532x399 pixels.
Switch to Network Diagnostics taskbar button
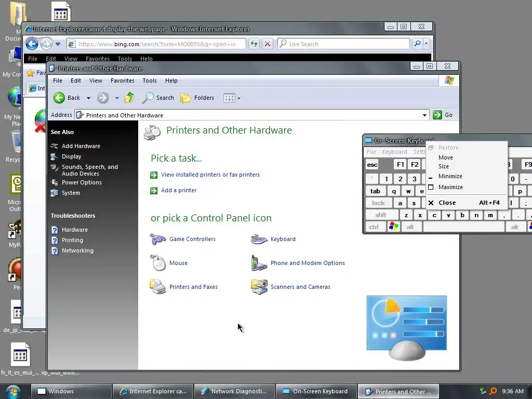coord(235,391)
